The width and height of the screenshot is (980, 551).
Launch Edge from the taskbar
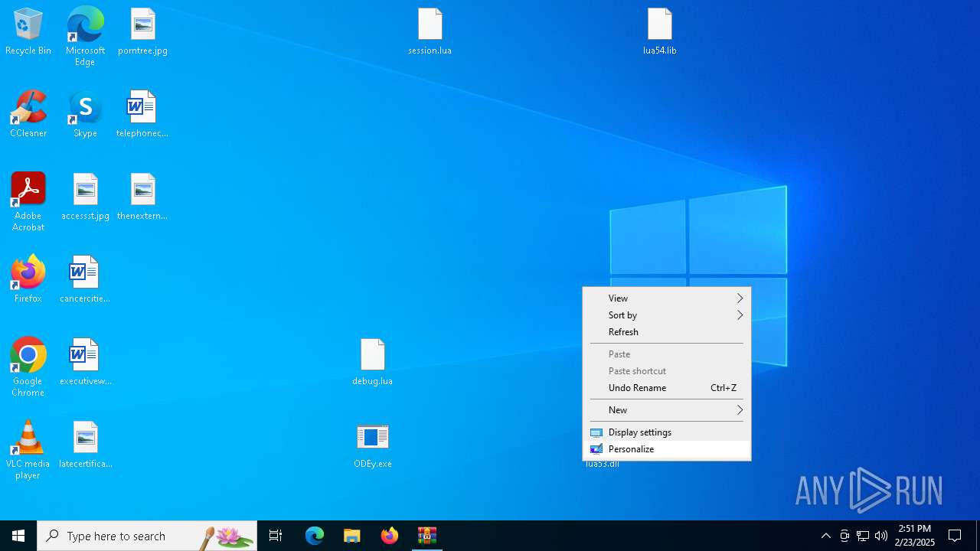315,536
